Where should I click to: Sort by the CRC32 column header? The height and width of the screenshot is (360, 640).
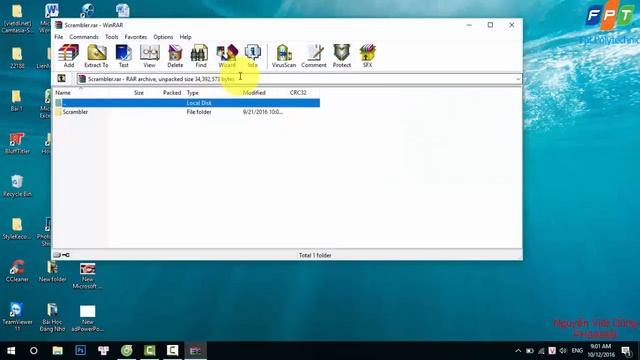(x=298, y=93)
